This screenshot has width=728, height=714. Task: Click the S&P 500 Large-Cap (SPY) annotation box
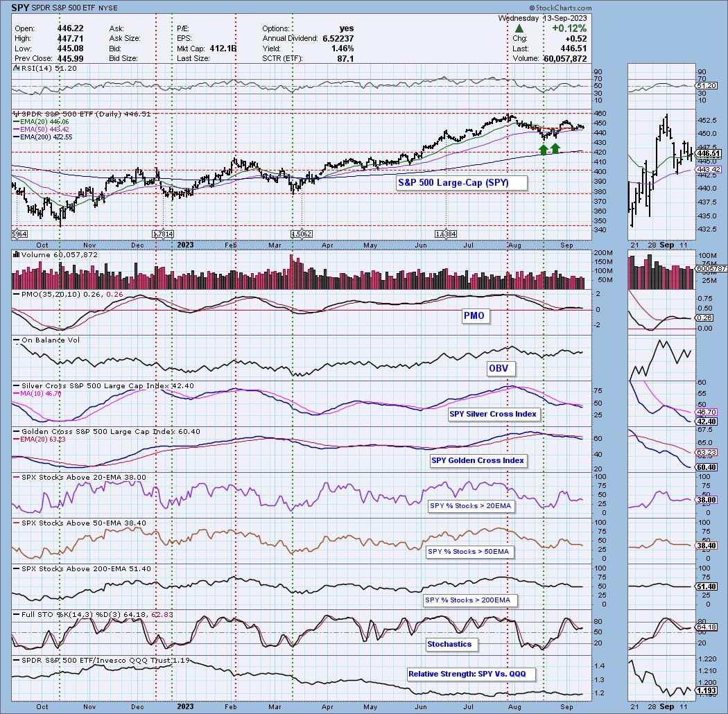[x=462, y=183]
